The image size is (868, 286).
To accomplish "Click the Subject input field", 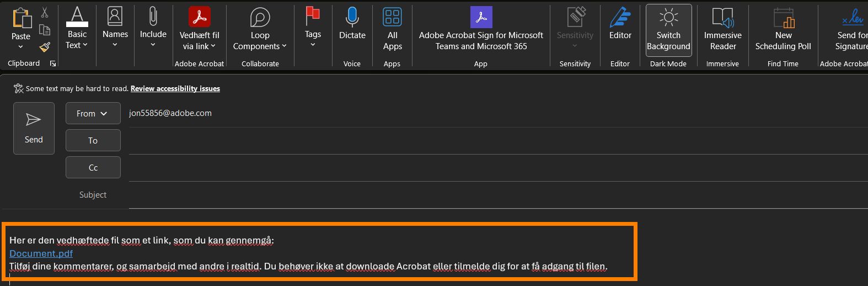I will 496,195.
